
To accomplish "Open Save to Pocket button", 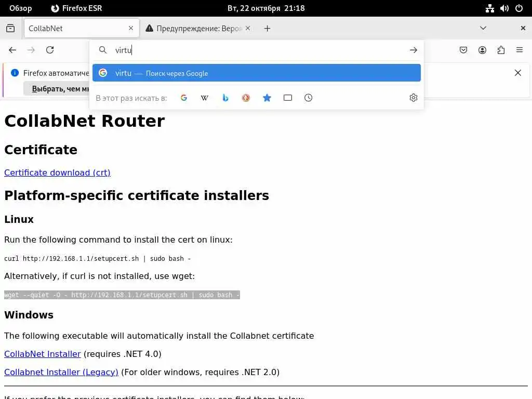I will click(x=463, y=50).
